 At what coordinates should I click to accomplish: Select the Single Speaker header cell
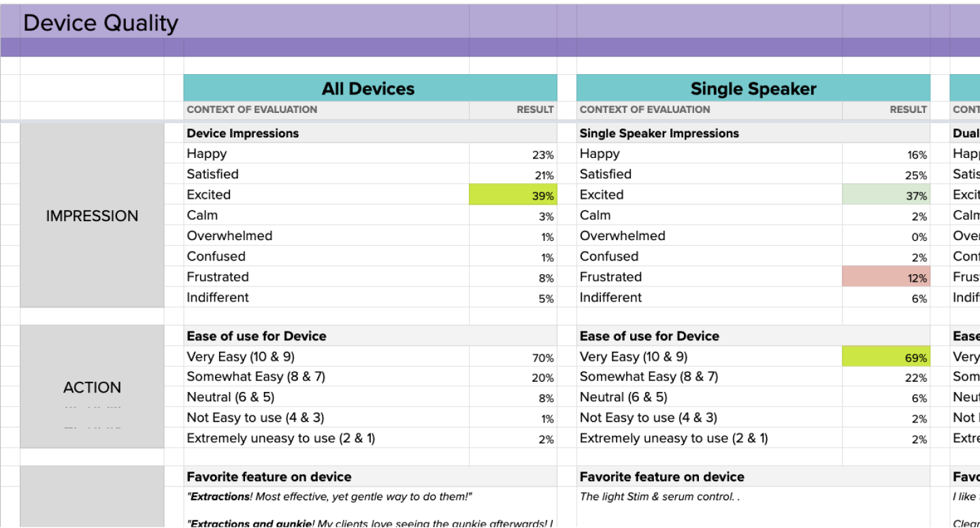(753, 88)
